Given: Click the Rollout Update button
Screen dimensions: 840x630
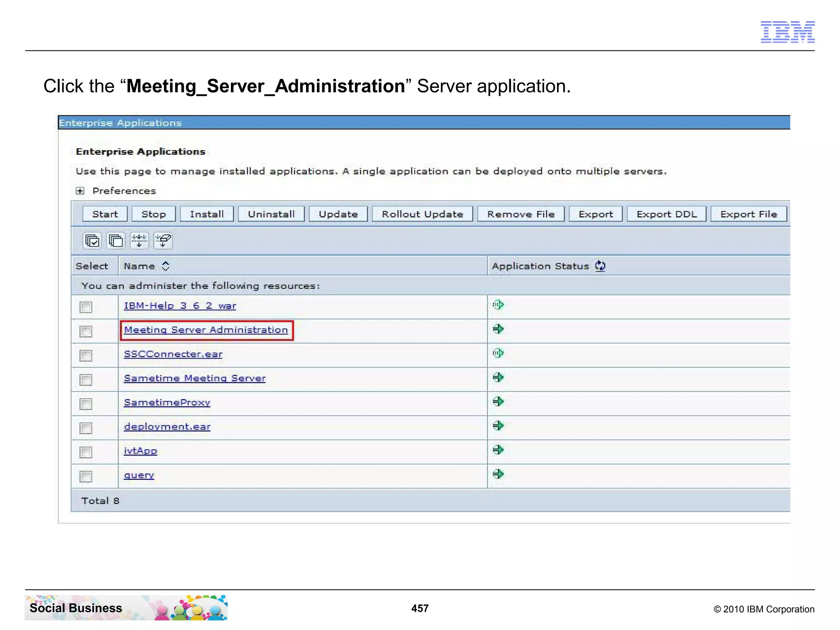Looking at the screenshot, I should point(422,214).
